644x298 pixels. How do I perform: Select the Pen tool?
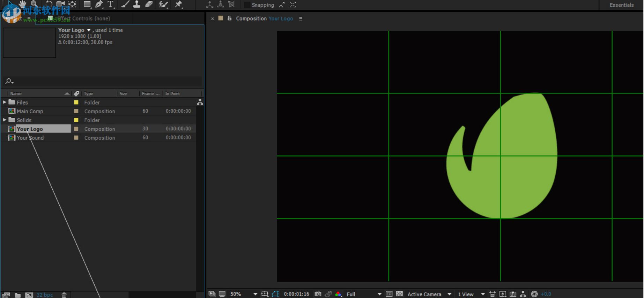(x=99, y=4)
